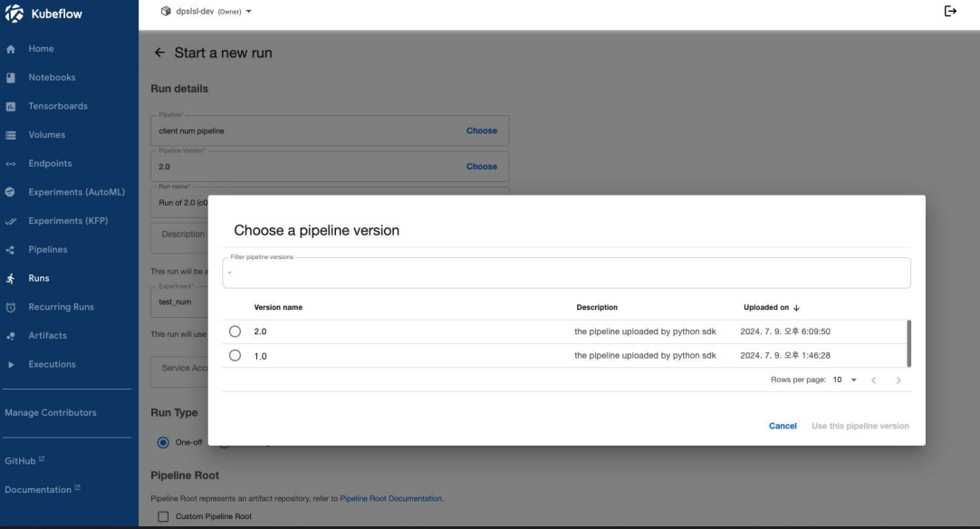Click the Filter pipeline versions field
The height and width of the screenshot is (529, 980).
(566, 274)
